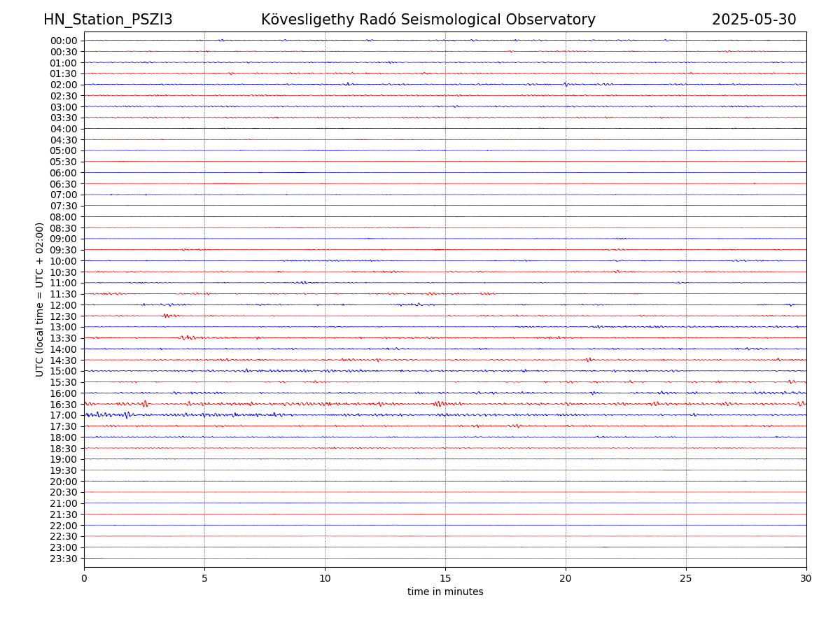This screenshot has width=840, height=630.
Task: Click the 23:30 row label
Action: (x=64, y=559)
